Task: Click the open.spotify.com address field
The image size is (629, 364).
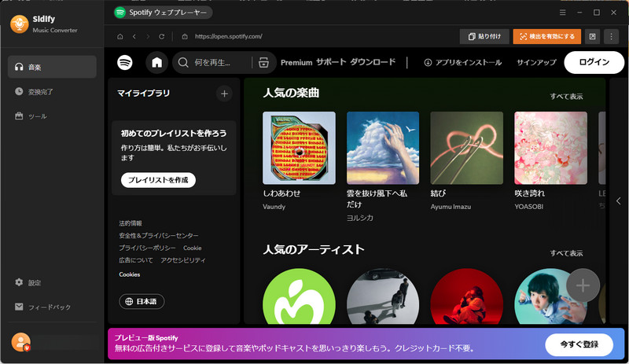Action: click(x=229, y=36)
